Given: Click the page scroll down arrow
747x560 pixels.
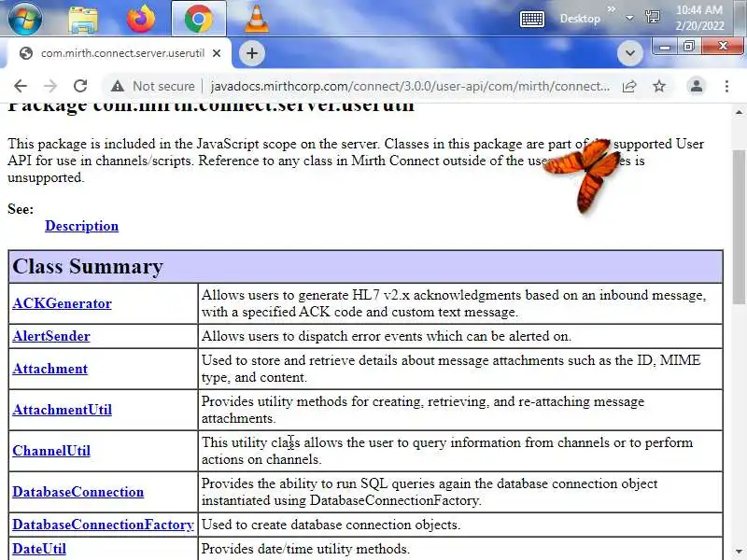Looking at the screenshot, I should coord(739,551).
